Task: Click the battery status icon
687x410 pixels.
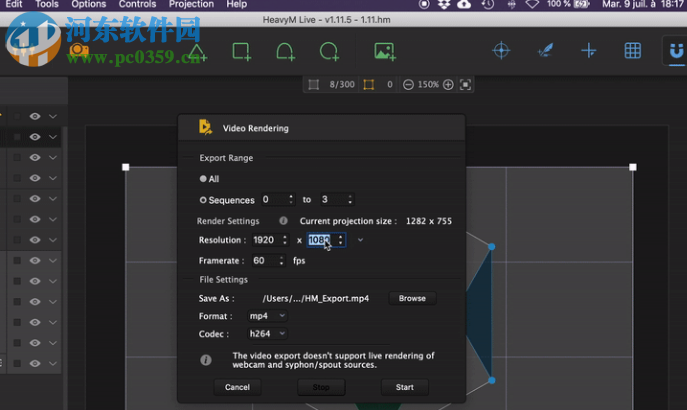Action: 582,4
